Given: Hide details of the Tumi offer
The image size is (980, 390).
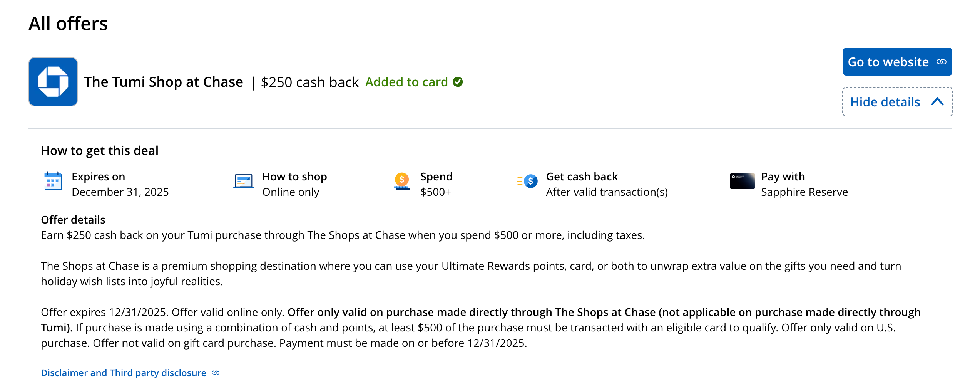Looking at the screenshot, I should click(x=886, y=102).
